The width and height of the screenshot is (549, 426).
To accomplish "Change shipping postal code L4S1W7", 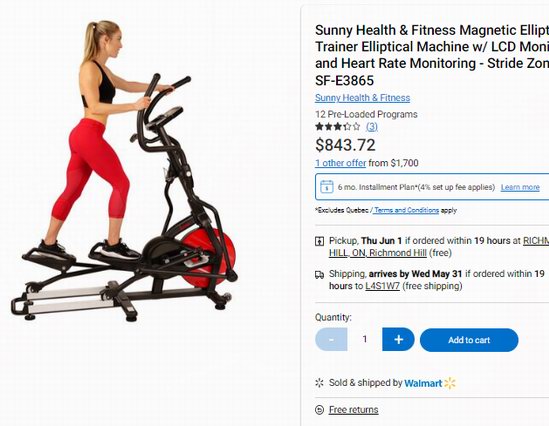I will coord(382,286).
